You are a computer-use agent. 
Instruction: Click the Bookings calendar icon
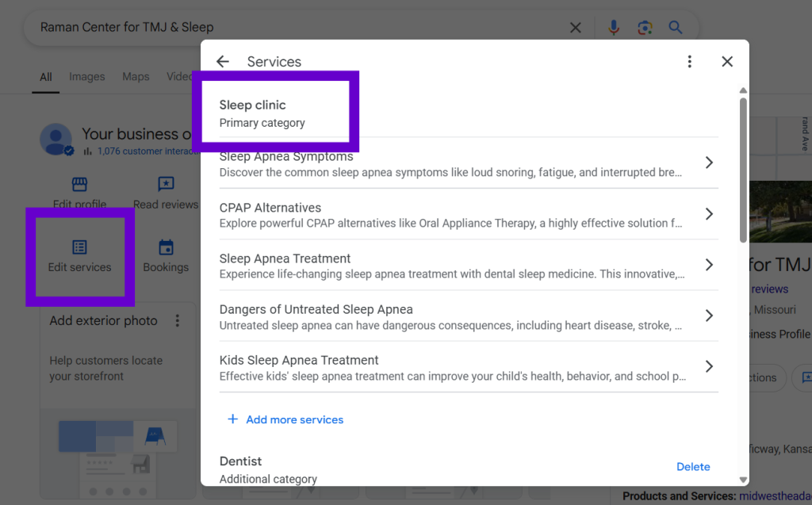click(166, 247)
